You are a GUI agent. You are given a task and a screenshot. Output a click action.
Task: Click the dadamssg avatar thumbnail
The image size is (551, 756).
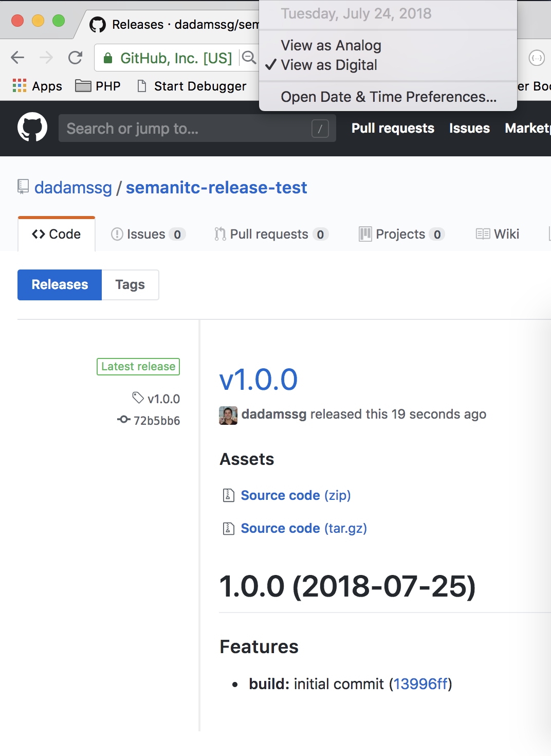[228, 415]
